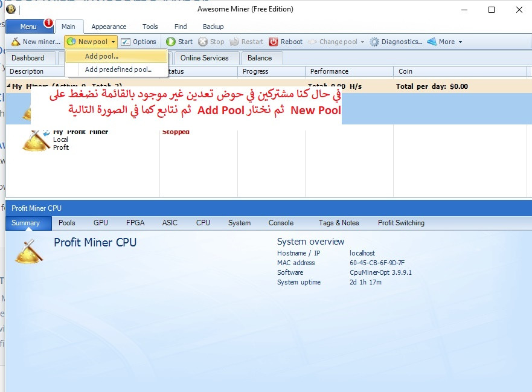Choose Add pool... from the dropdown
This screenshot has height=392, width=532.
coord(116,56)
